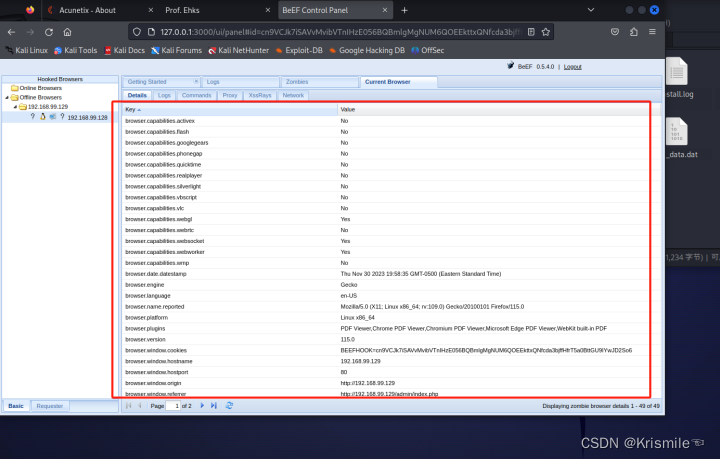Go to the next details page
Viewport: 720px width, 459px height.
click(202, 406)
